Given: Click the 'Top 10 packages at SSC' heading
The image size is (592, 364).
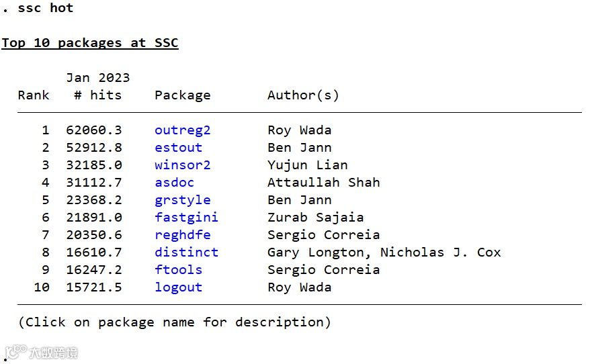Looking at the screenshot, I should coord(90,43).
